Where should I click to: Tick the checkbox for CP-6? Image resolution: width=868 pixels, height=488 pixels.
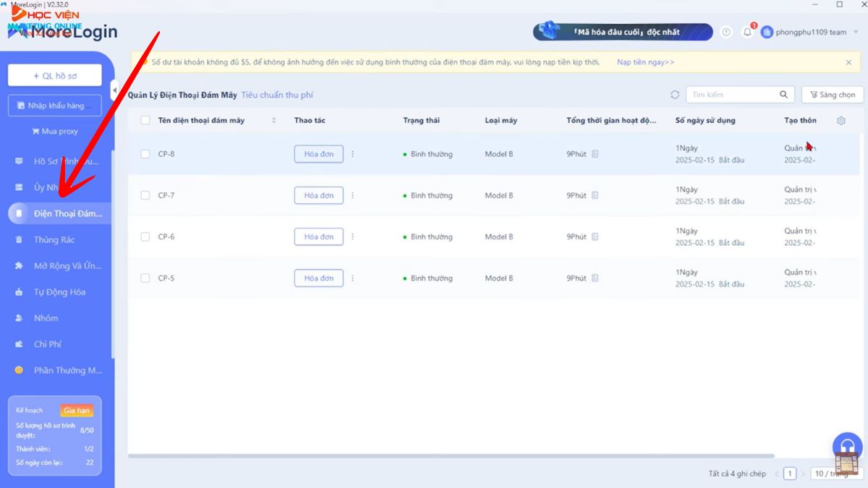point(145,236)
